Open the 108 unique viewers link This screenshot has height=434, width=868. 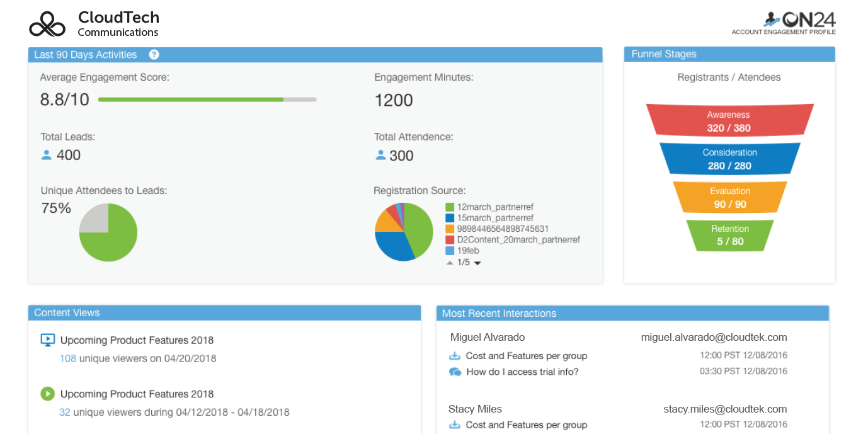pyautogui.click(x=67, y=358)
